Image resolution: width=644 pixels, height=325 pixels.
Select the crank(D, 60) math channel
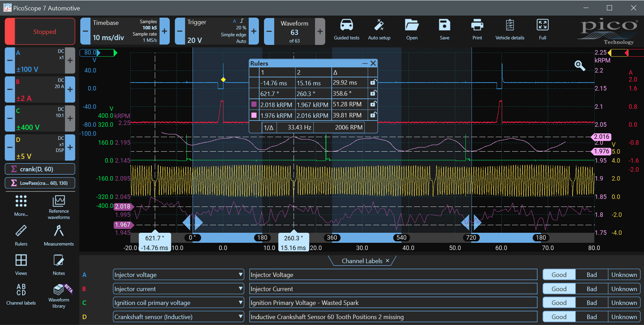40,169
